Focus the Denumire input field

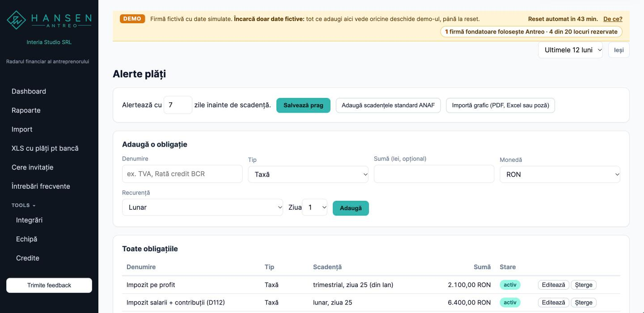tap(182, 174)
